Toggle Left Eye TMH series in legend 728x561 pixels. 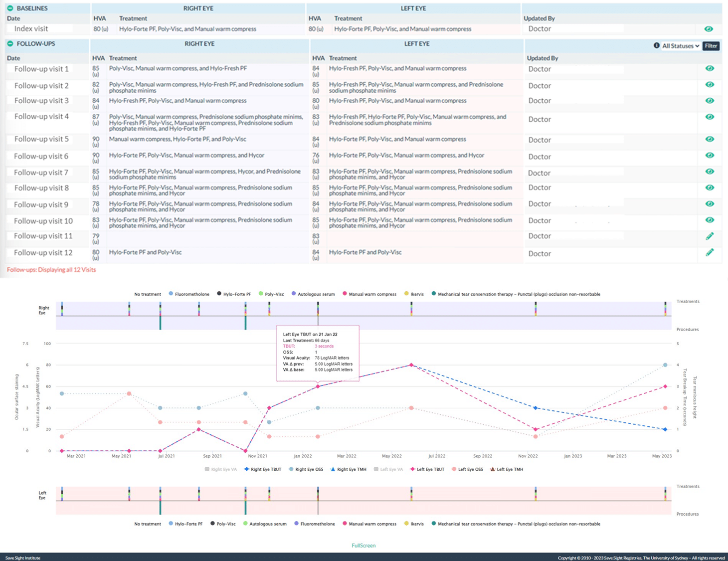click(507, 469)
